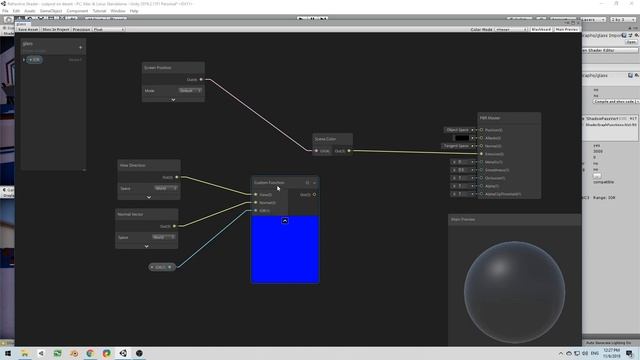Viewport: 640px width, 360px height.
Task: Click the Compile and show code button
Action: (x=616, y=101)
